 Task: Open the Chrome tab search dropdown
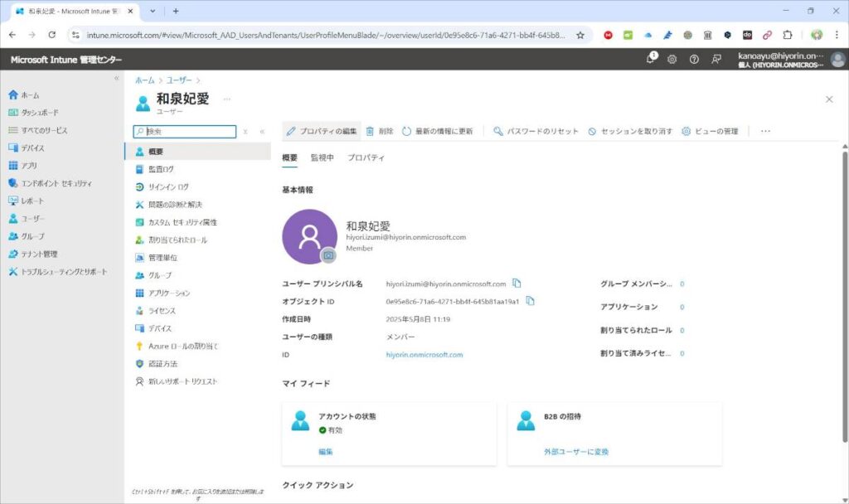(153, 11)
